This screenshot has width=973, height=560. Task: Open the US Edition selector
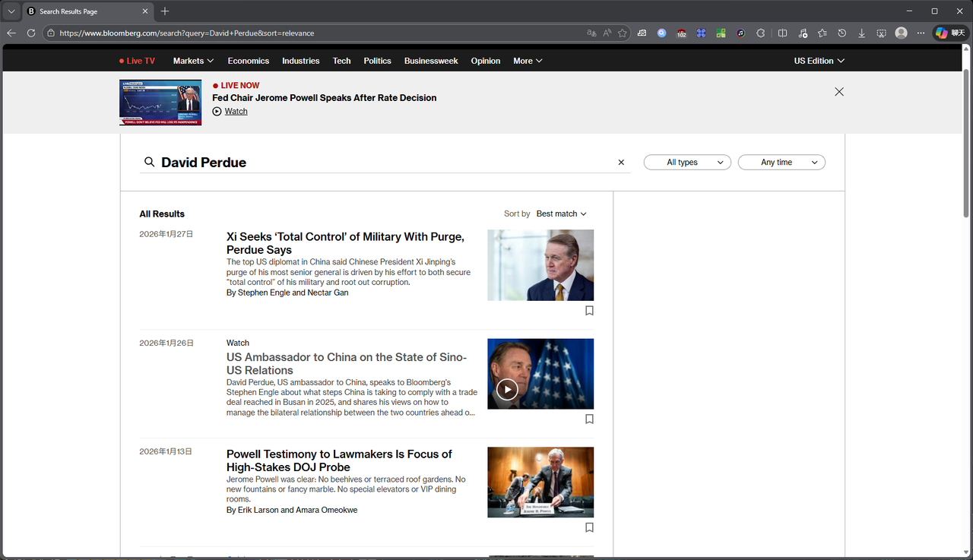coord(819,61)
